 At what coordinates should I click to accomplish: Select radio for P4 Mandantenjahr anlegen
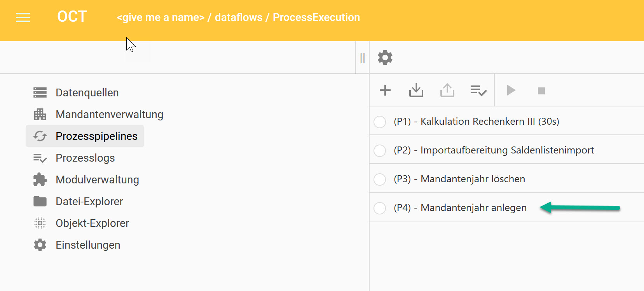tap(380, 208)
